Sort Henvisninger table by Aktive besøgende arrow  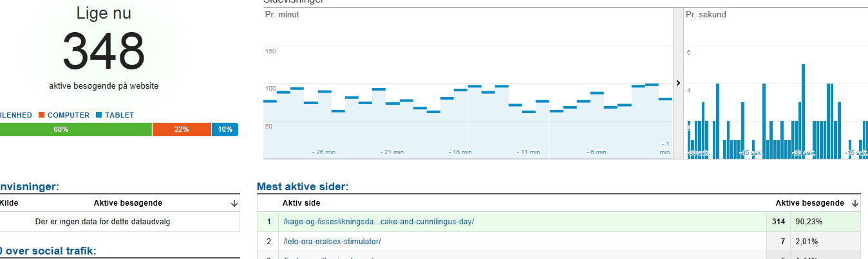(x=233, y=203)
